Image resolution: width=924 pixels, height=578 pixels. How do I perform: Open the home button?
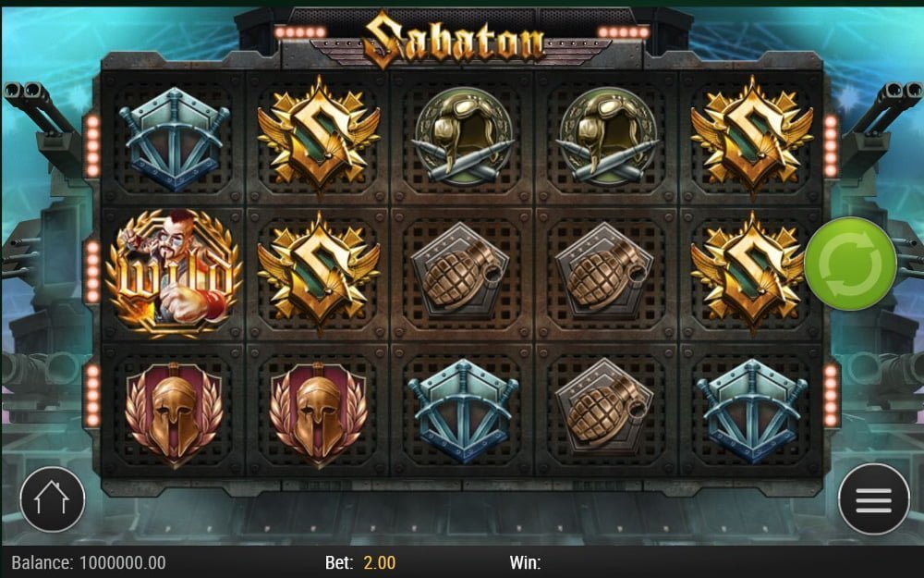(53, 499)
